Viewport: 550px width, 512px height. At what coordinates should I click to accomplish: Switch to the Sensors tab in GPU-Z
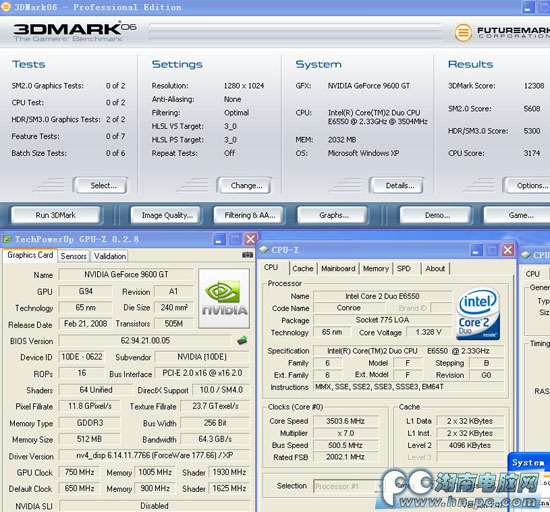click(73, 256)
